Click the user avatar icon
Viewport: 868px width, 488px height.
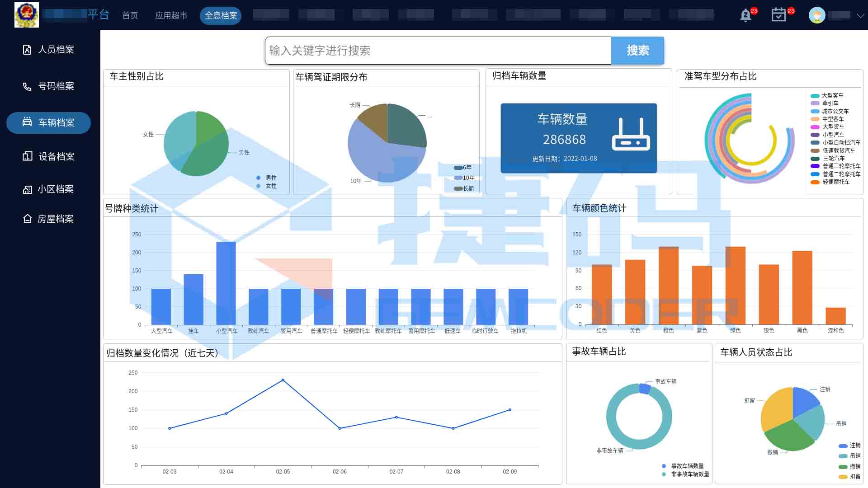click(x=817, y=15)
